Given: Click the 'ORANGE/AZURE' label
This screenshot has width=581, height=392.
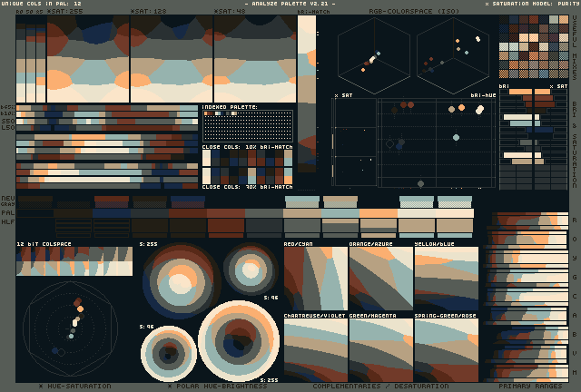Looking at the screenshot, I should [x=371, y=244].
